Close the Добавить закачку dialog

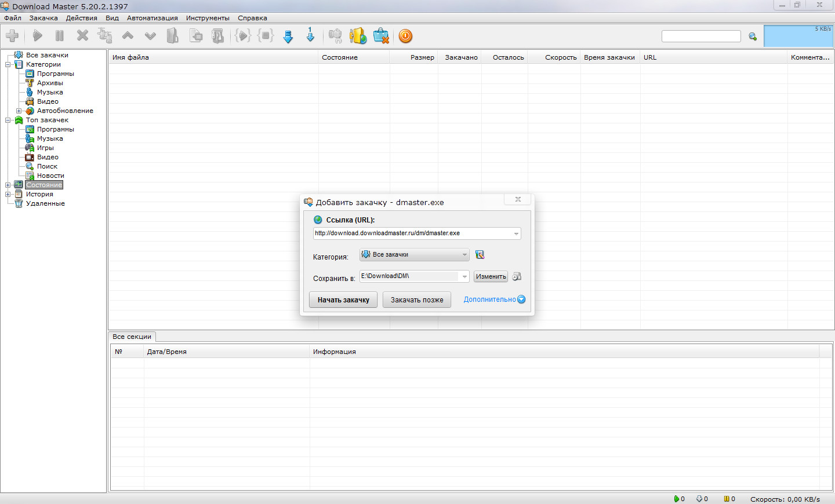click(518, 199)
